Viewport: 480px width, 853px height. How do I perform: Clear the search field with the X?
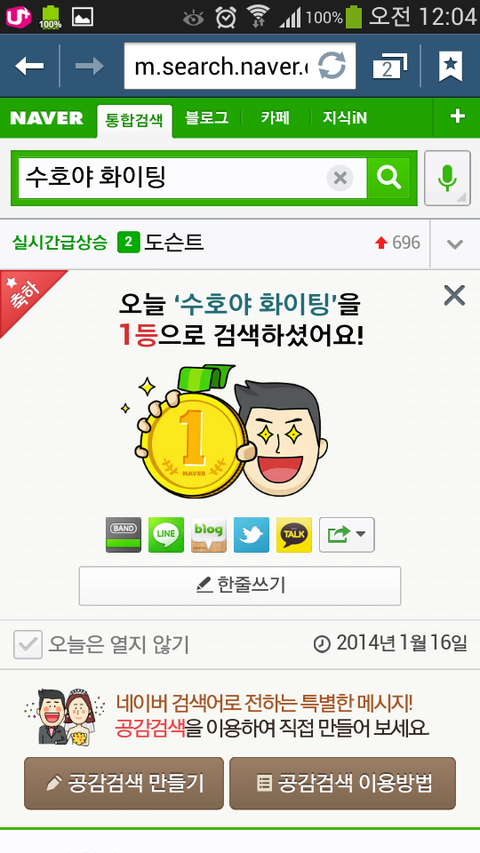point(340,178)
